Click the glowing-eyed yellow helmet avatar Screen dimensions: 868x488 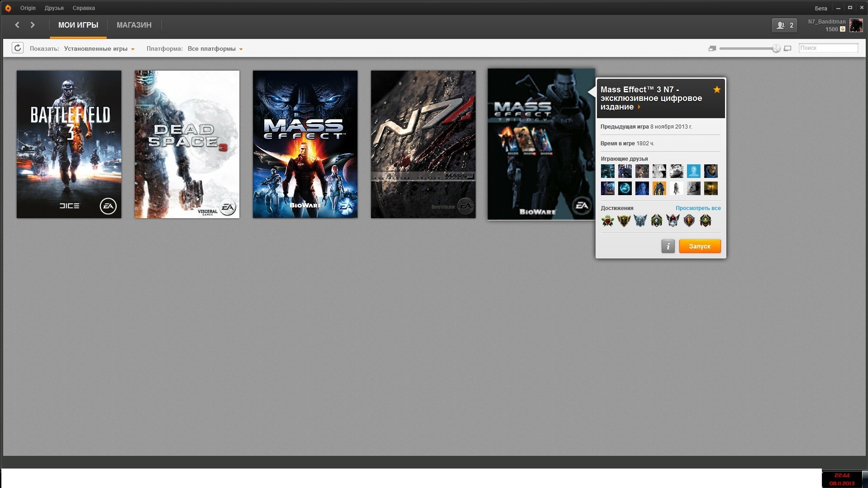(711, 188)
